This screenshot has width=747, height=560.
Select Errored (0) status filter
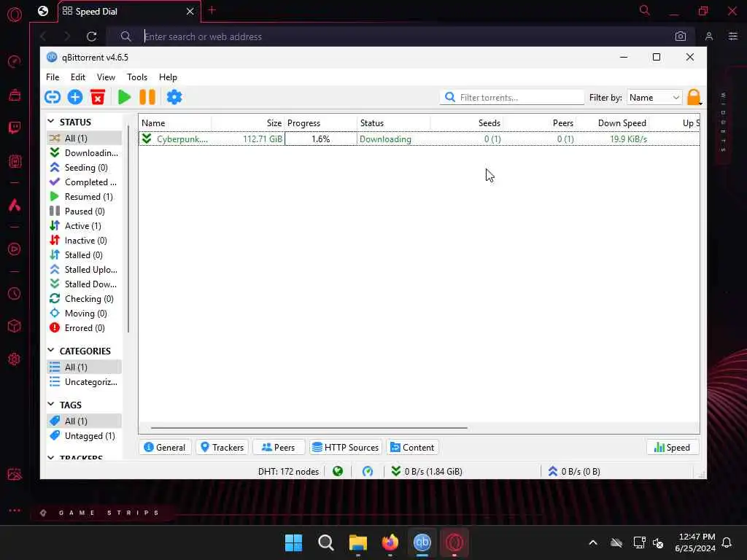point(85,327)
